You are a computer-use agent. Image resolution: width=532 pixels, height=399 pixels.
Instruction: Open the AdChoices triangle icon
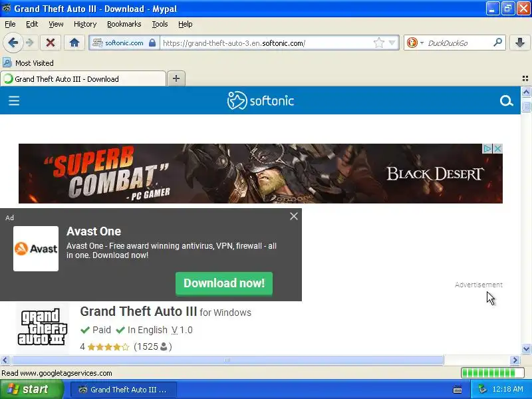coord(487,148)
